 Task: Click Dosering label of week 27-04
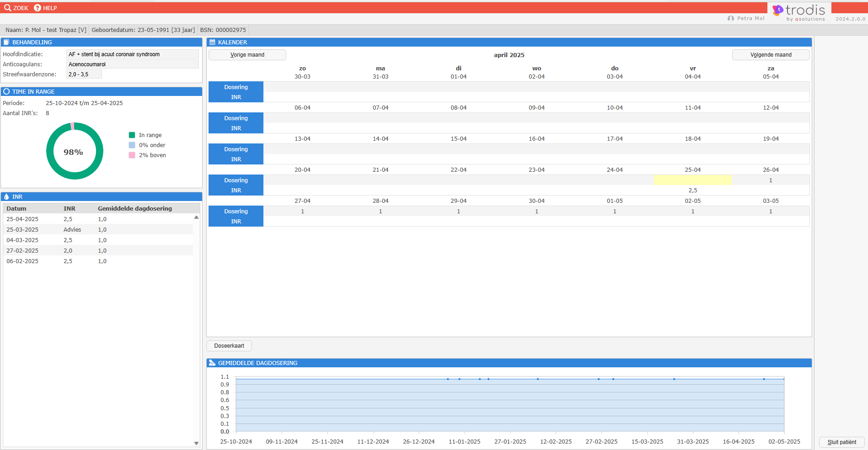236,211
